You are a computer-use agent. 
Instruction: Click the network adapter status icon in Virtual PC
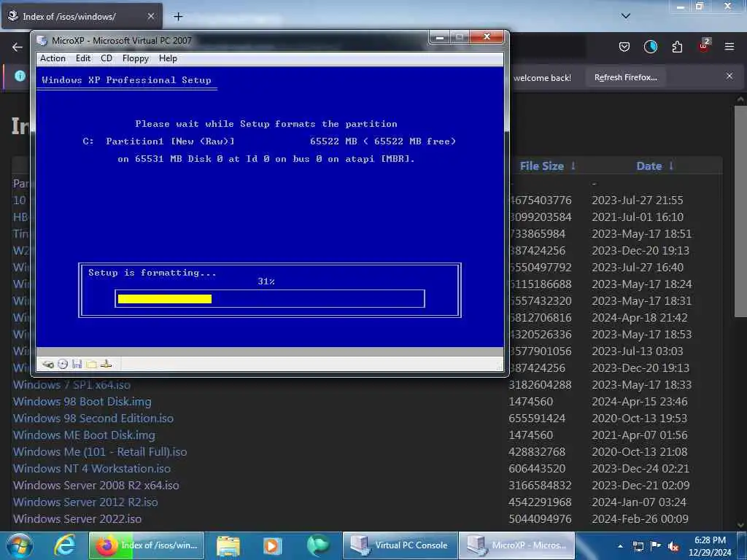pos(107,365)
